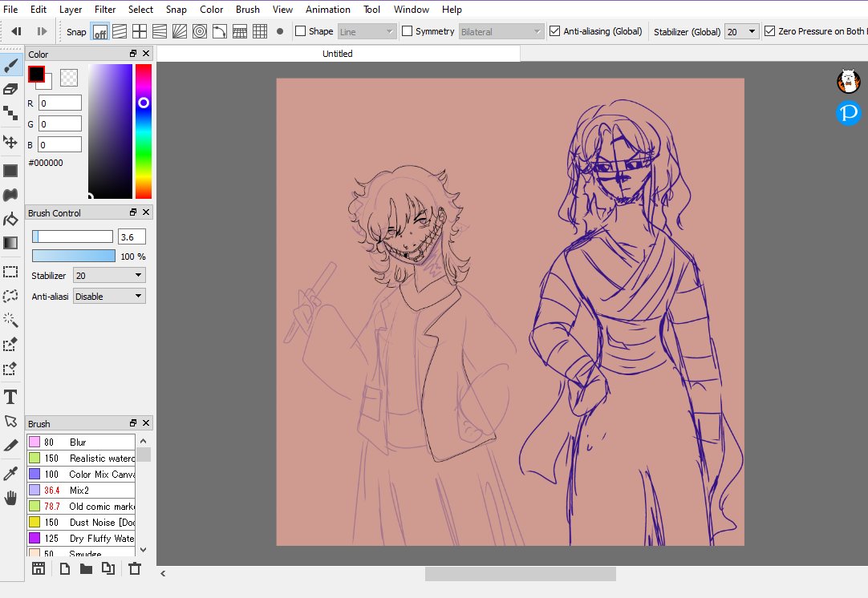This screenshot has width=868, height=598.
Task: Select the Operation tool arrow
Action: (10, 421)
